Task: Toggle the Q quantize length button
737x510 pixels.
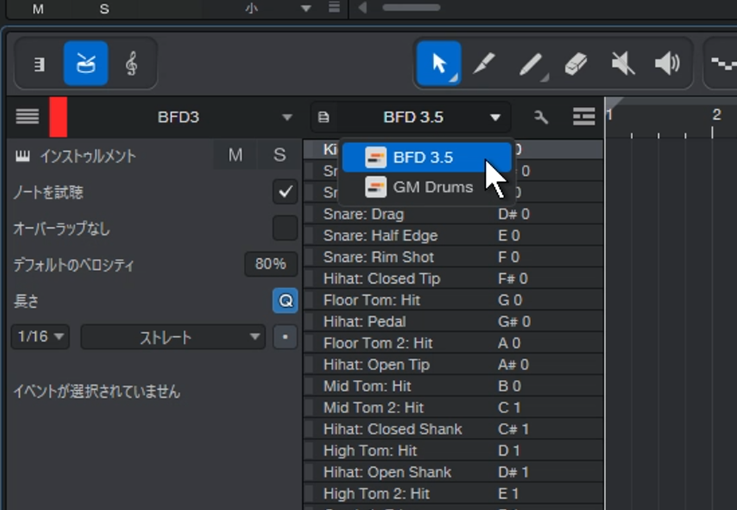Action: click(285, 300)
